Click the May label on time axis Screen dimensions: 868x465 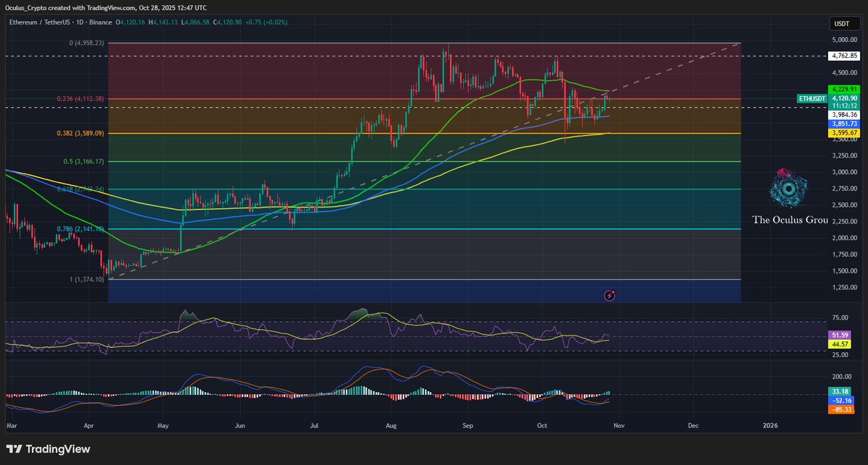click(163, 427)
